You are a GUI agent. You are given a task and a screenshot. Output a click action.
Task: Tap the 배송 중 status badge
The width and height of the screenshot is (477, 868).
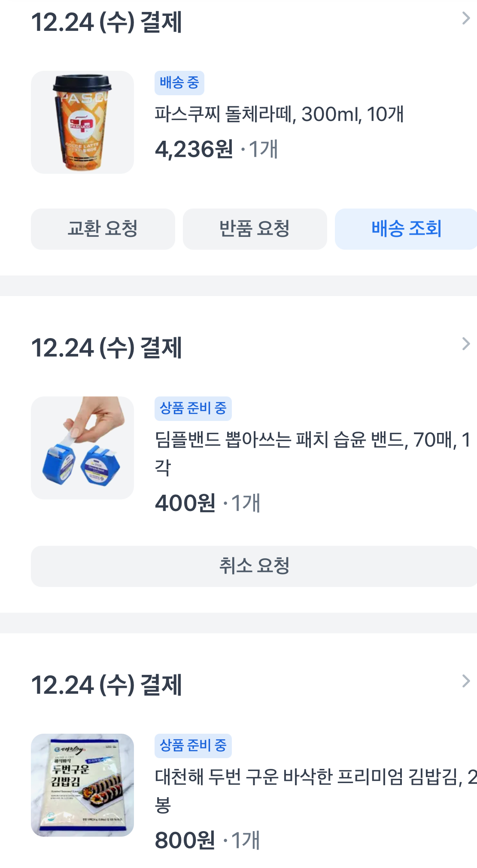point(179,82)
